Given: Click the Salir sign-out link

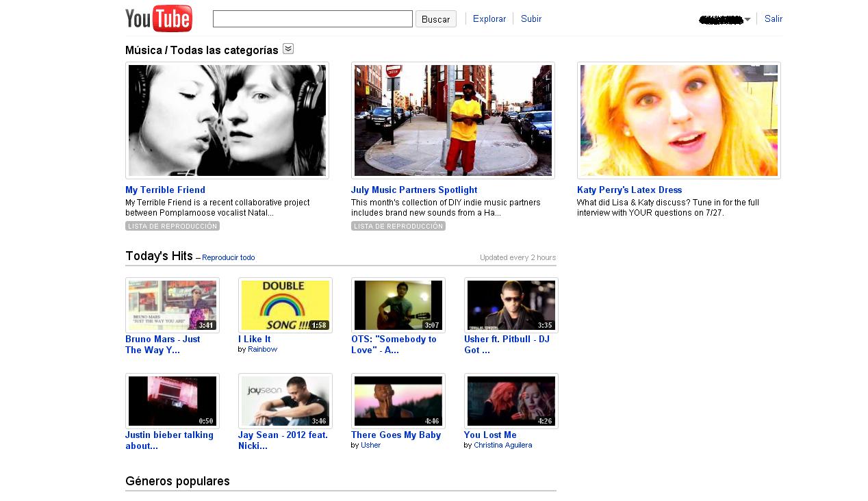Looking at the screenshot, I should tap(774, 19).
